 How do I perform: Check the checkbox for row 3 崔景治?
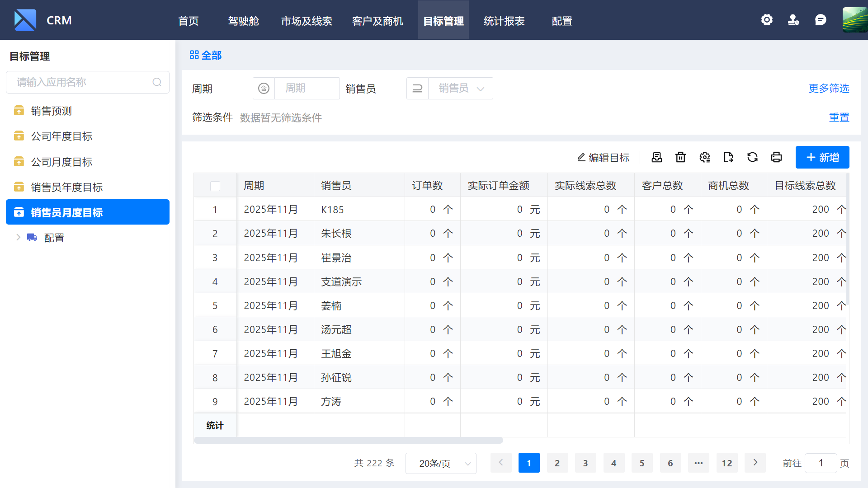215,257
